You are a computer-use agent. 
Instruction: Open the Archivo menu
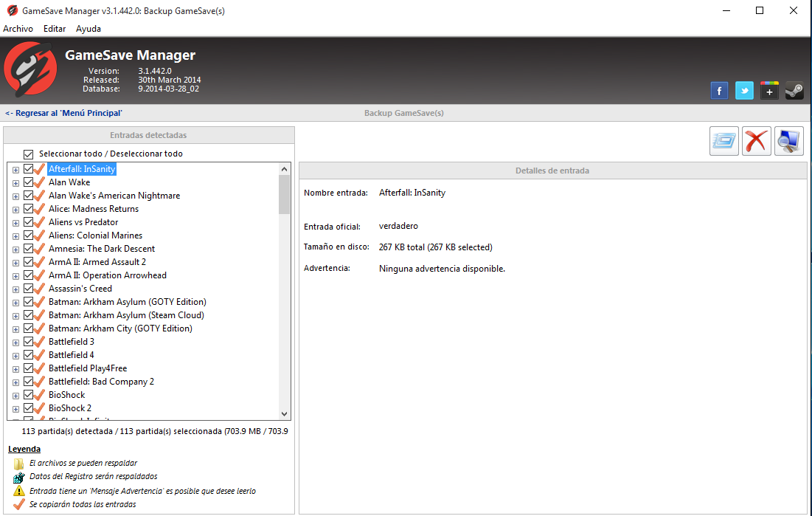(x=18, y=29)
